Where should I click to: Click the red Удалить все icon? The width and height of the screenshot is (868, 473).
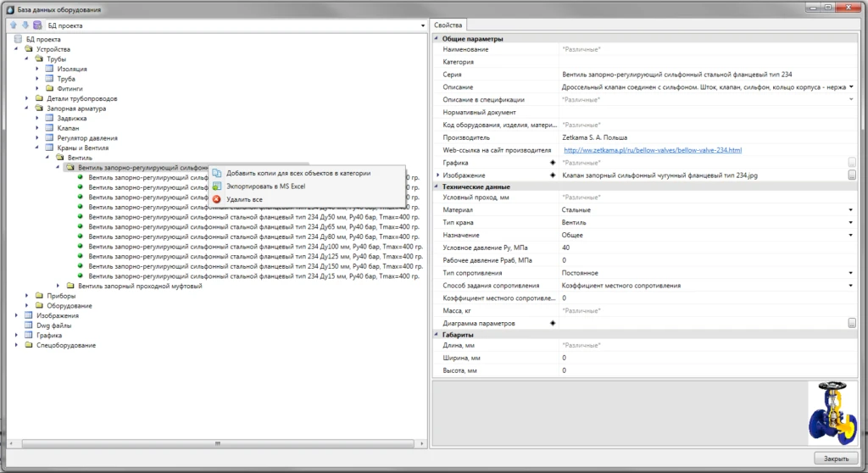[217, 198]
